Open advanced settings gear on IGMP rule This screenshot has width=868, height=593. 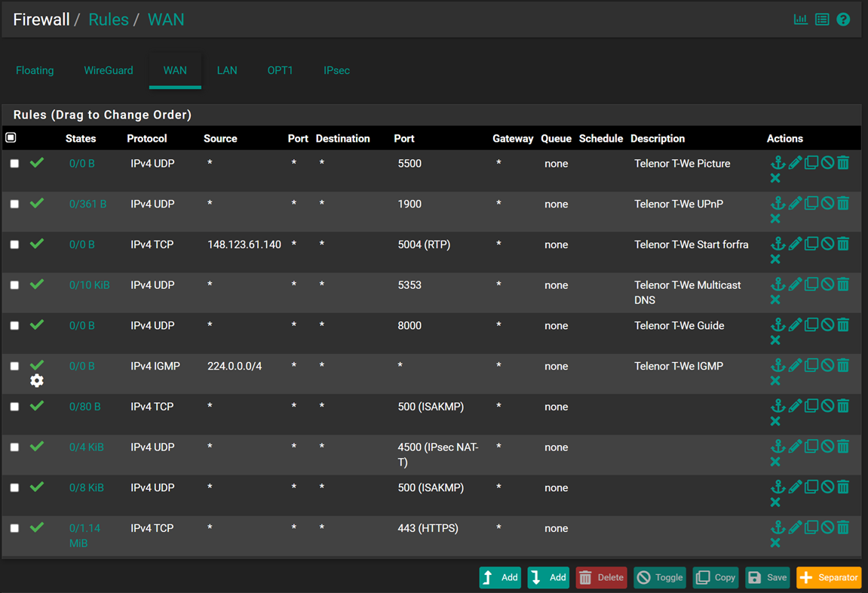(x=37, y=381)
